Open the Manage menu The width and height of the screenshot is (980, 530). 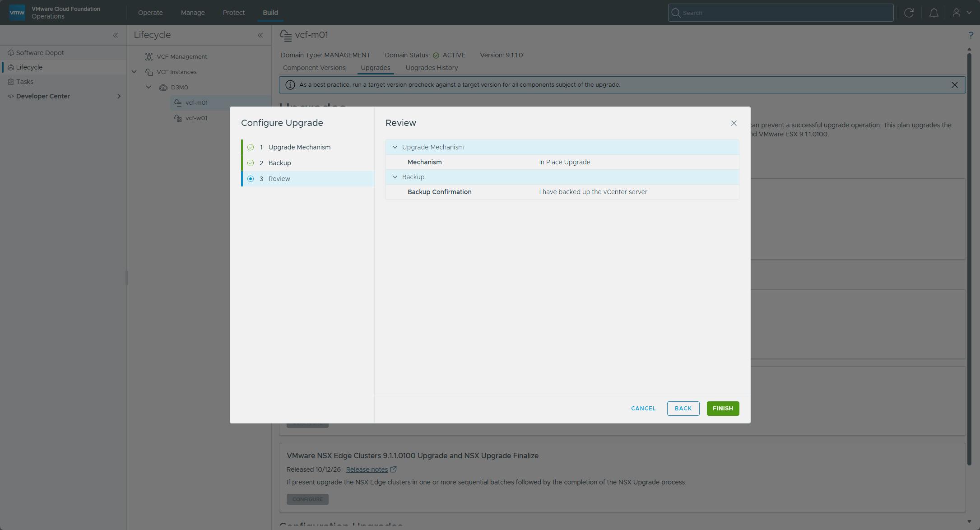[193, 13]
